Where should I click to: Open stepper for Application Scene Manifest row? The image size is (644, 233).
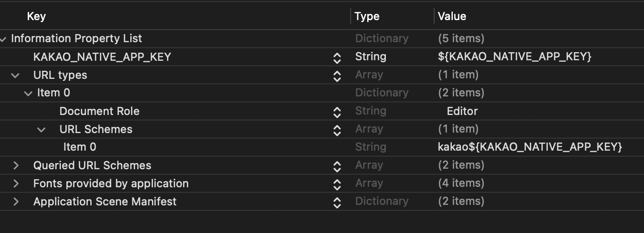tap(337, 202)
